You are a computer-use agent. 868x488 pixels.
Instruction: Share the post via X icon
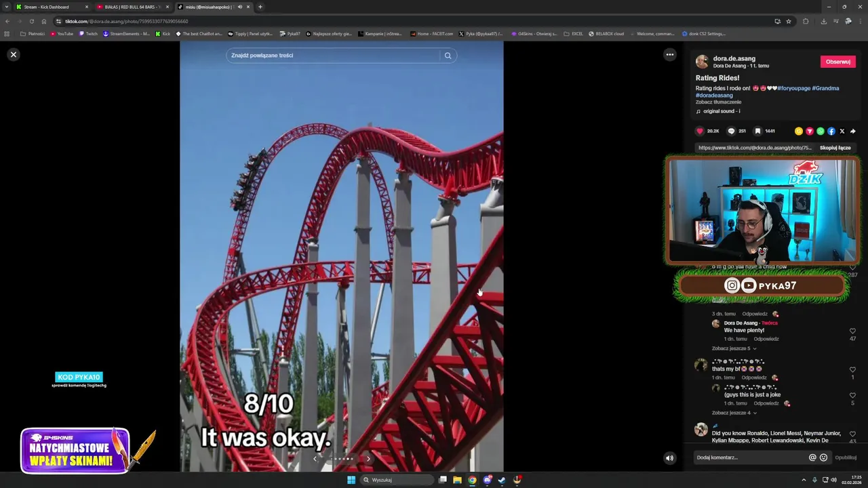coord(842,131)
